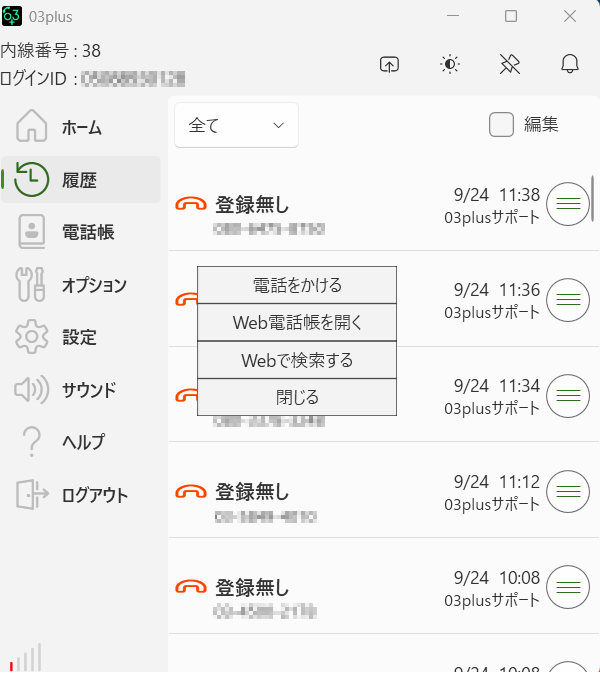
Task: Open オプション tools section
Action: coord(80,285)
